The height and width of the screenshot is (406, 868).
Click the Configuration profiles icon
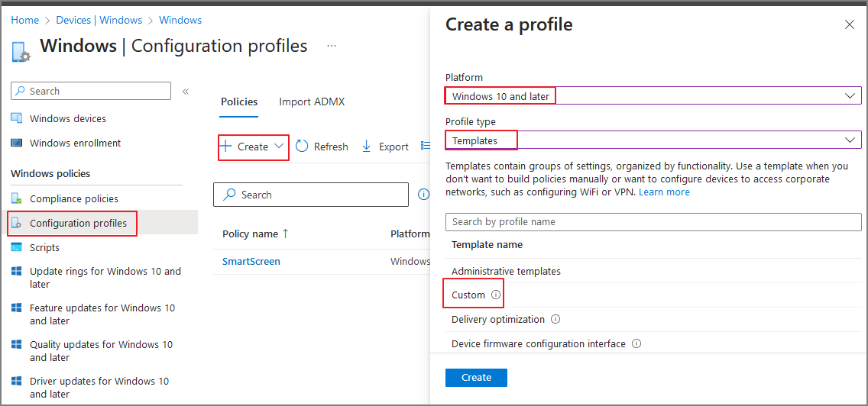click(x=17, y=224)
